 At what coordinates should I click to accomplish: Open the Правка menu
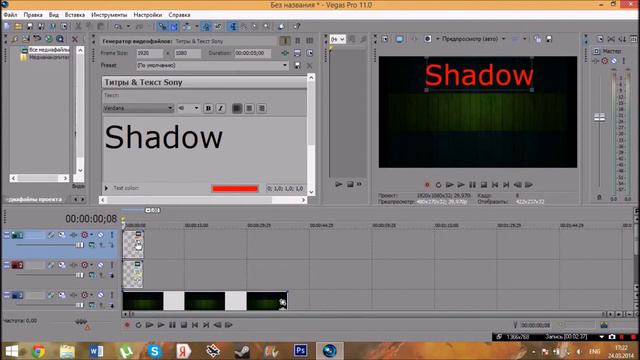pos(33,15)
